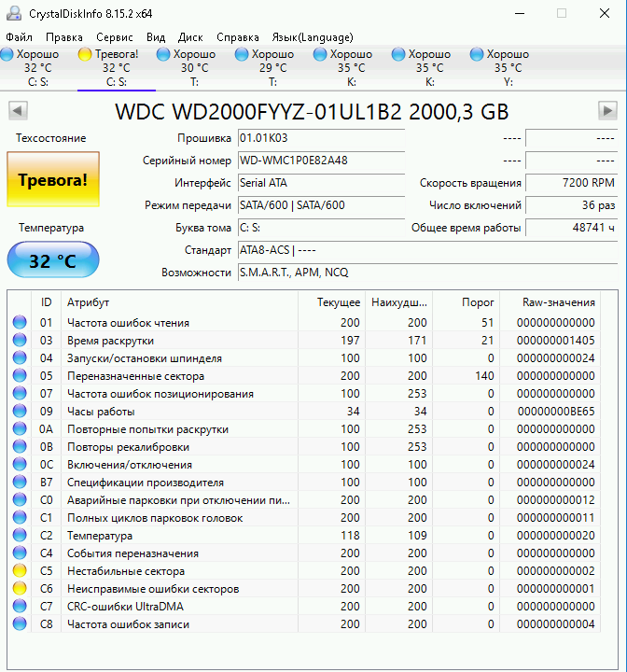Click rotation speed value 7200 RPM
The width and height of the screenshot is (627, 672).
pyautogui.click(x=572, y=183)
